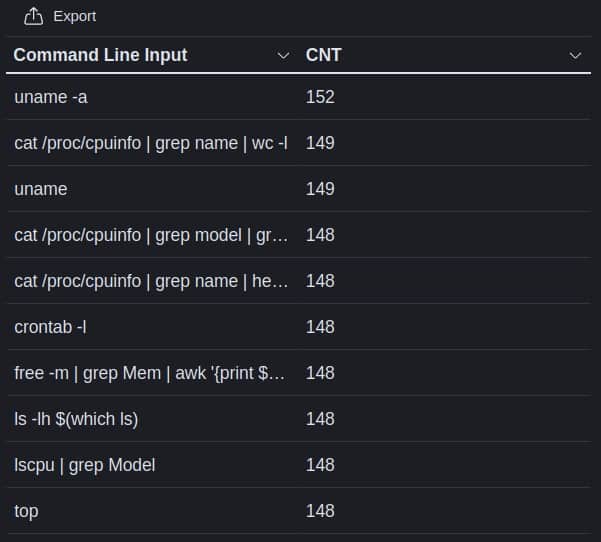601x542 pixels.
Task: Sort by Command Line Input header
Action: (100, 55)
